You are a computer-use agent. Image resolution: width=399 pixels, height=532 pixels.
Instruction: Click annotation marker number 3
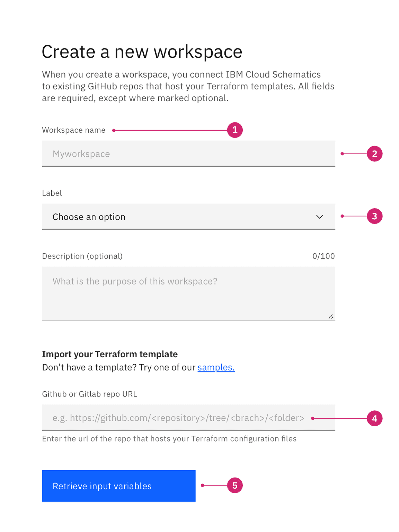coord(374,216)
